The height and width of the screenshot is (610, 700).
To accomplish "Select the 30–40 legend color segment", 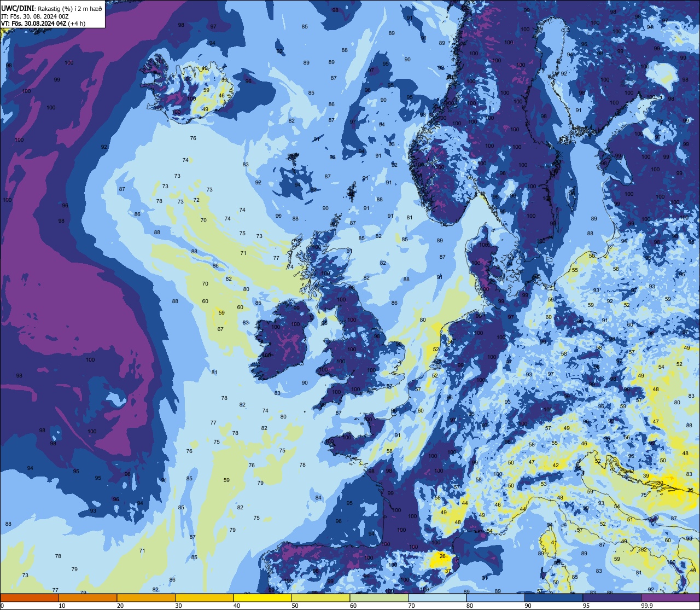I will (x=204, y=598).
